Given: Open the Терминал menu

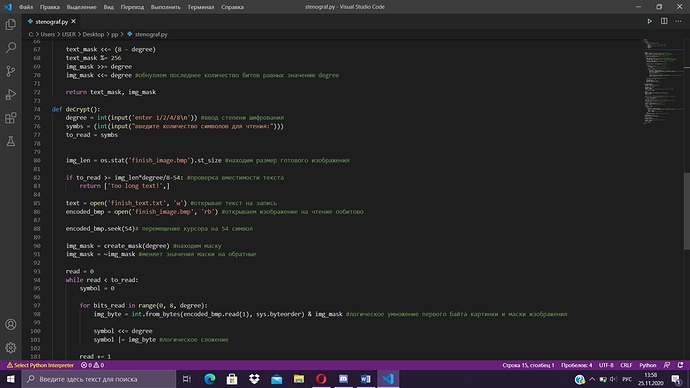Looking at the screenshot, I should 201,7.
